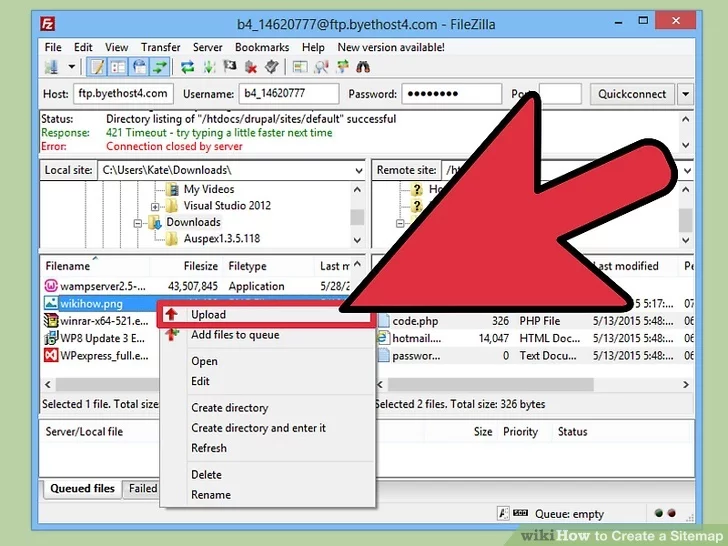
Task: Collapse the Downloads folder in local tree
Action: [137, 223]
